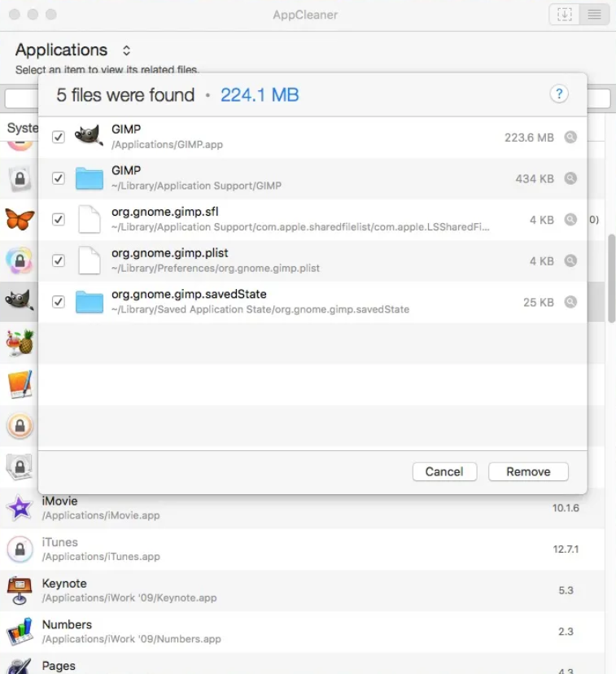This screenshot has width=616, height=674.
Task: Click the 224.1 MB total size text
Action: (x=260, y=95)
